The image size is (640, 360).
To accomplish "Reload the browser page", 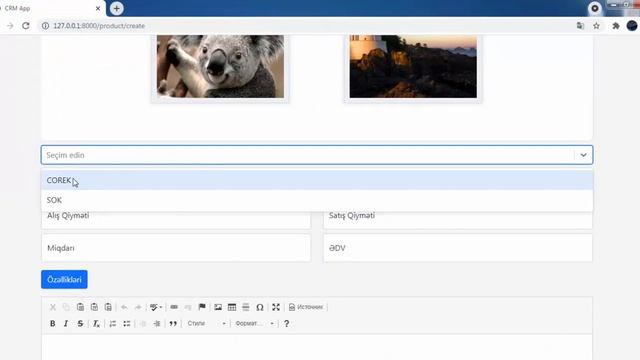I will pos(26,26).
